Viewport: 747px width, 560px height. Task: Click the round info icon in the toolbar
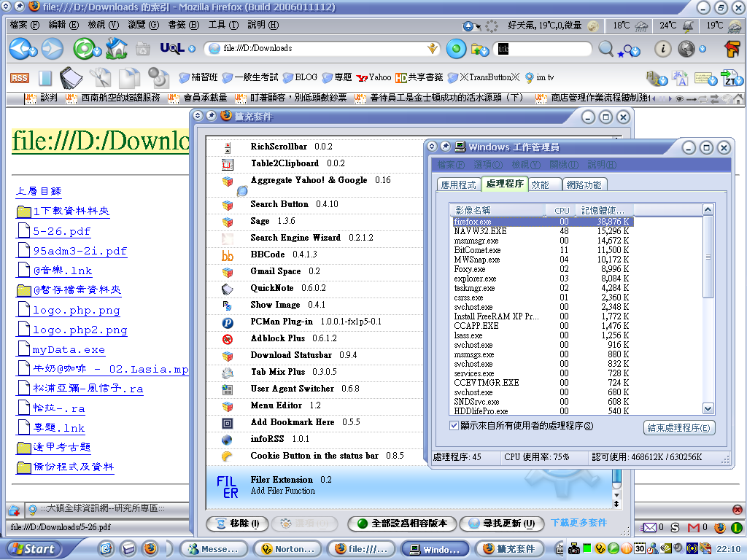[x=662, y=49]
